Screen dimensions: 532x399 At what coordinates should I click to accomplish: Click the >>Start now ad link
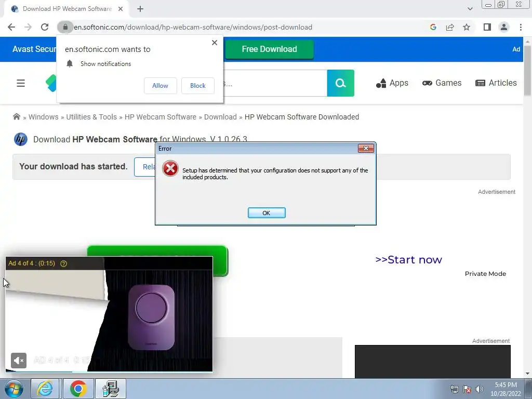(408, 260)
